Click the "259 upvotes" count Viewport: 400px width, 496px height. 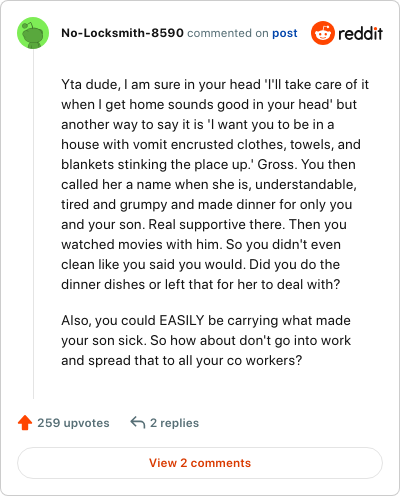tap(73, 423)
